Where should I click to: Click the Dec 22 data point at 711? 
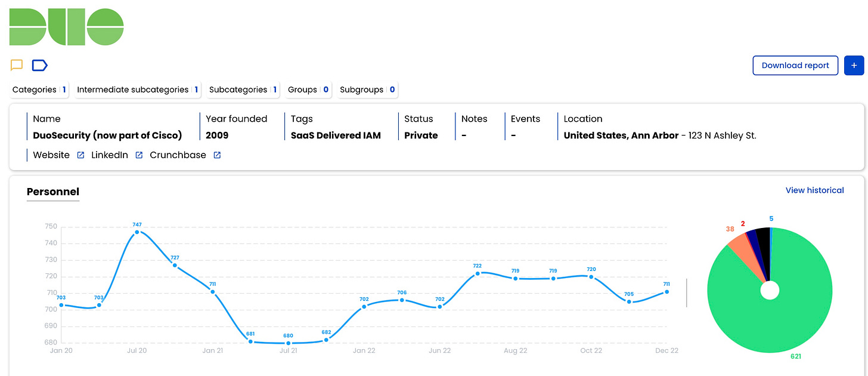click(666, 291)
